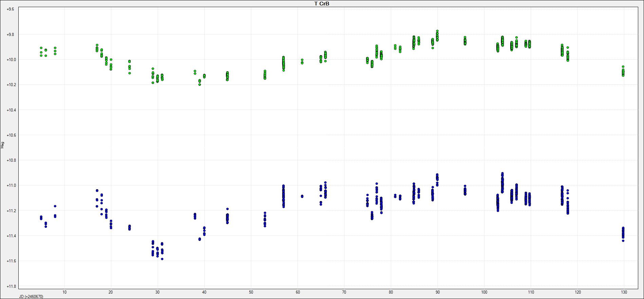Click the +11.2 magnitude tick label
This screenshot has width=644, height=299.
click(11, 211)
